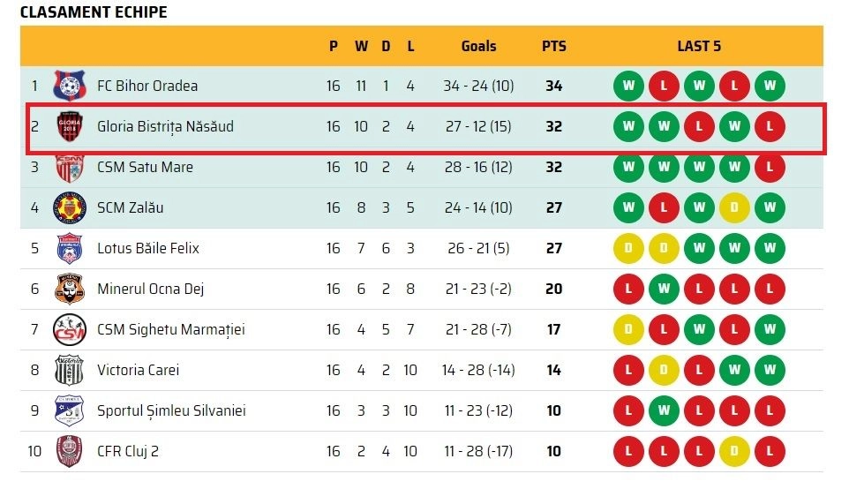Click the highlighted Gloria Bistrița Năsăud row
Viewport: 849px width, 504px height.
(425, 128)
